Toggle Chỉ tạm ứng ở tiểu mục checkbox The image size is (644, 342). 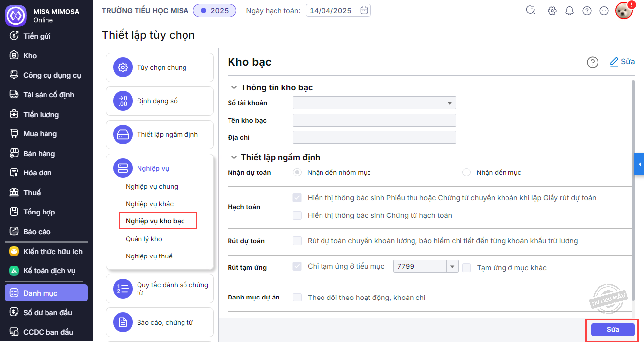pyautogui.click(x=297, y=266)
